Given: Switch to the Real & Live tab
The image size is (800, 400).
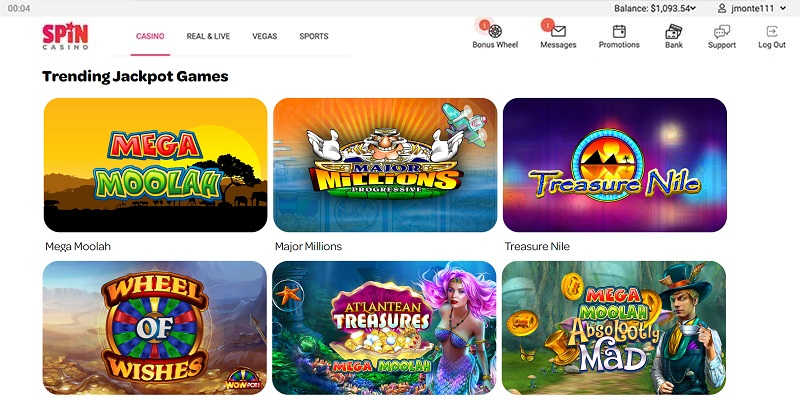Looking at the screenshot, I should [208, 36].
